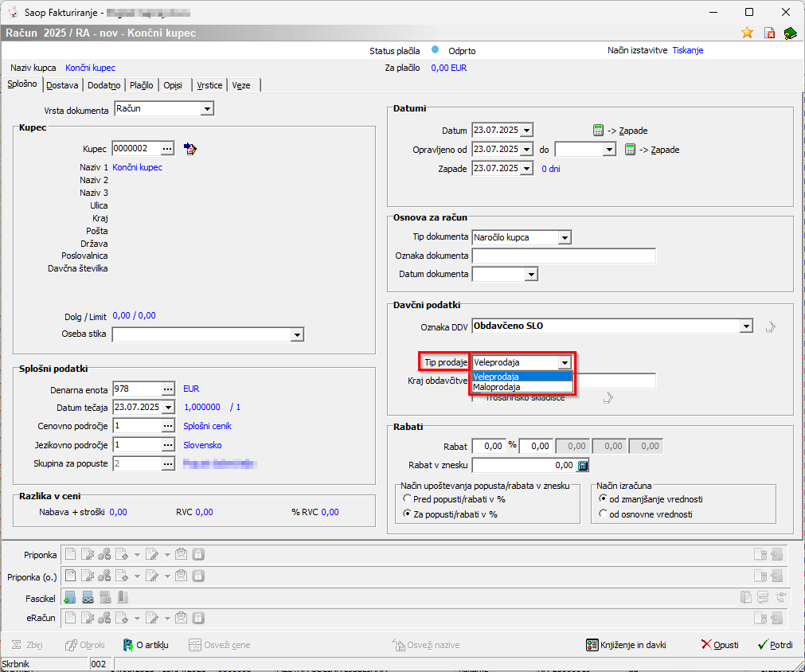The height and width of the screenshot is (672, 805).
Task: Expand arrow next to edit icon in Priponka row
Action: click(x=167, y=554)
